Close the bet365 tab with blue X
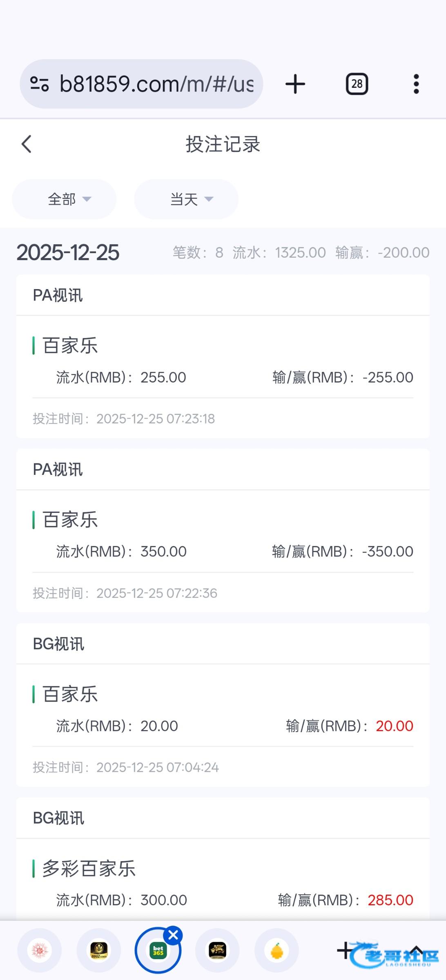Screen dimensions: 446x980 (x=173, y=935)
